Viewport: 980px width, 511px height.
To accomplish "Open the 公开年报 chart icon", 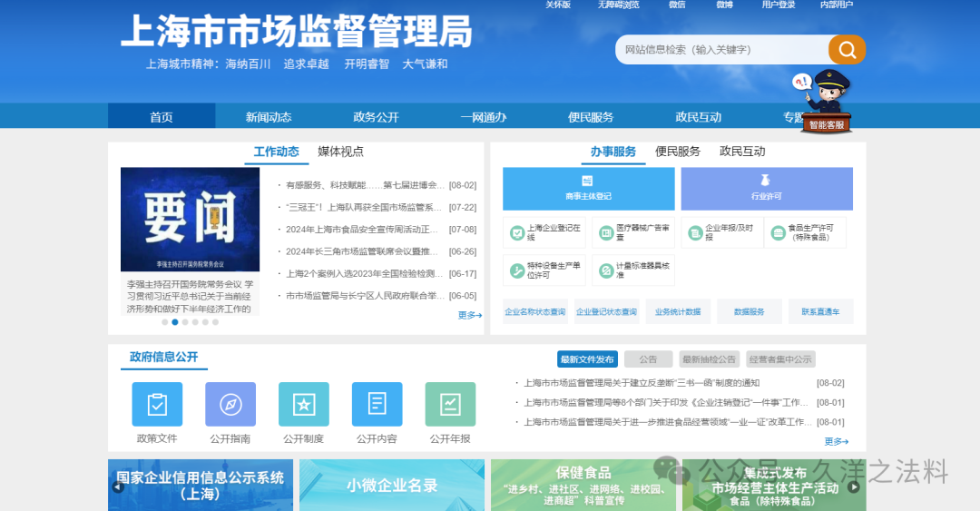I will pos(450,404).
